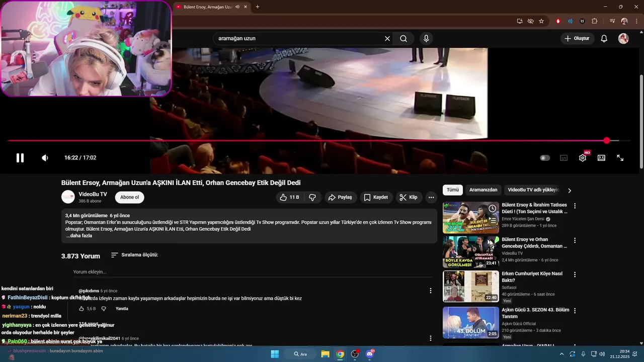Open File Explorer from taskbar
The height and width of the screenshot is (362, 644).
point(325,354)
